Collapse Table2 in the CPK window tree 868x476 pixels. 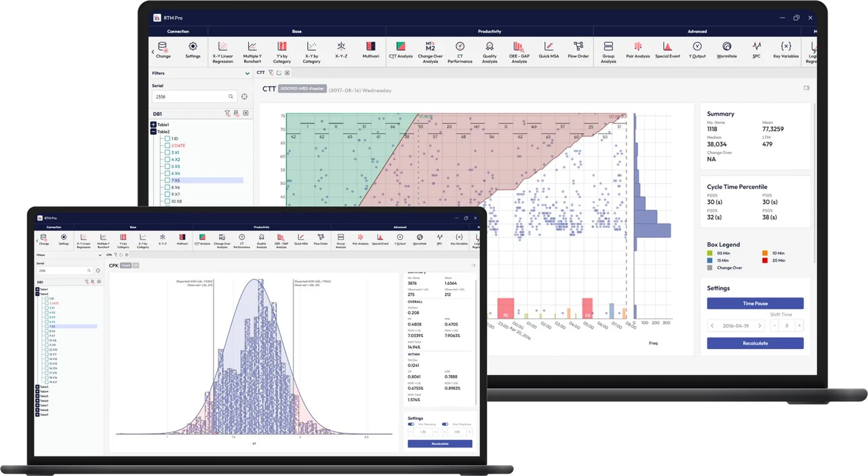37,294
